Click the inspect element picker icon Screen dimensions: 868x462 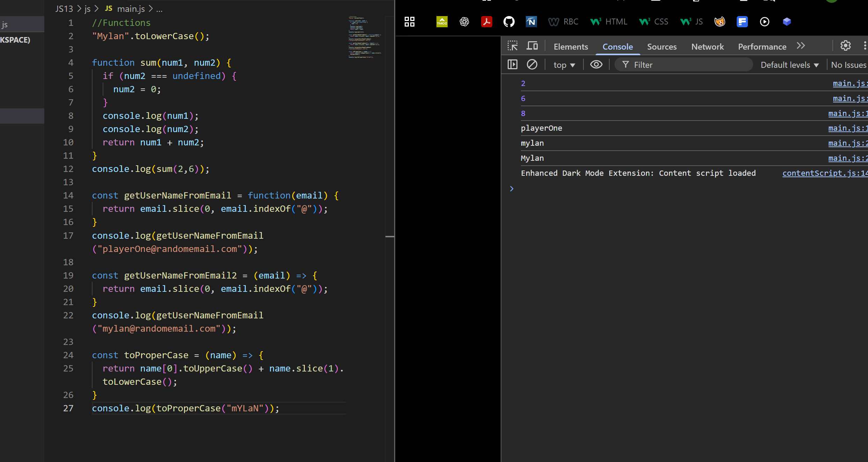coord(512,46)
